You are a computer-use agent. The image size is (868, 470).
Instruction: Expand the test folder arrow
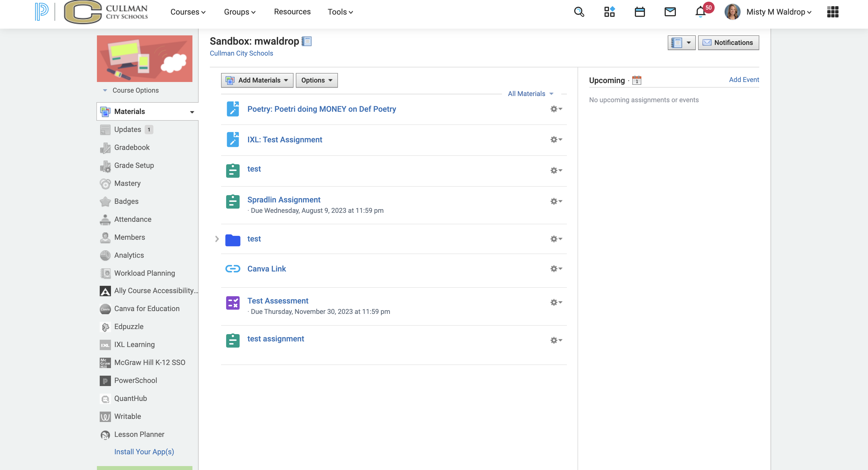(x=217, y=239)
